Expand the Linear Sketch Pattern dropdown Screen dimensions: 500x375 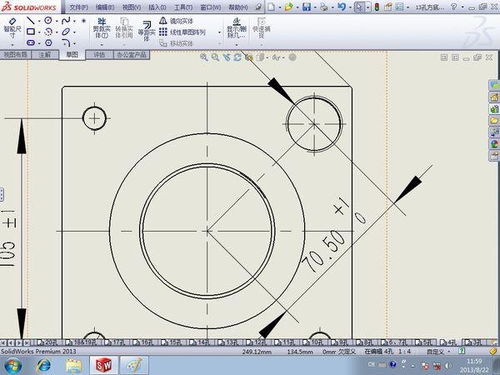click(219, 33)
